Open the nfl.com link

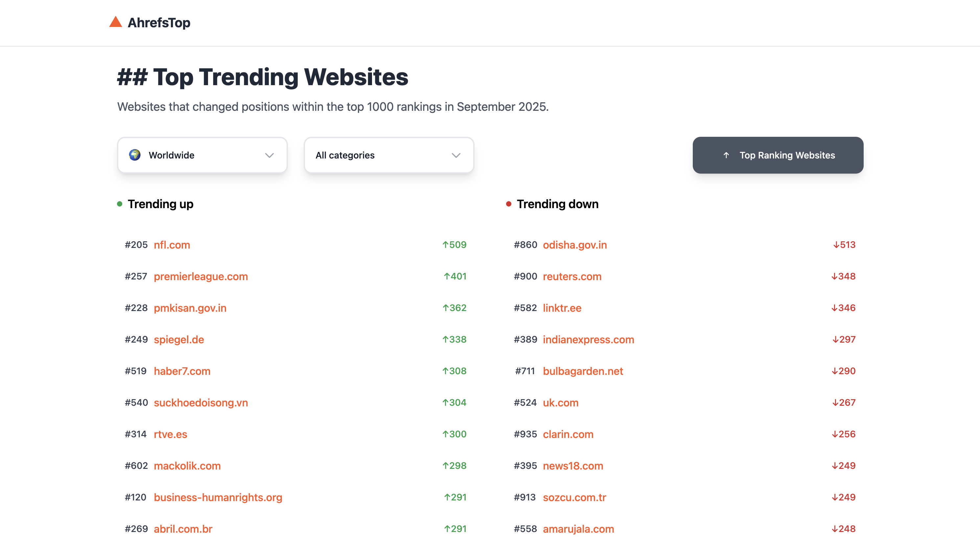pyautogui.click(x=172, y=245)
